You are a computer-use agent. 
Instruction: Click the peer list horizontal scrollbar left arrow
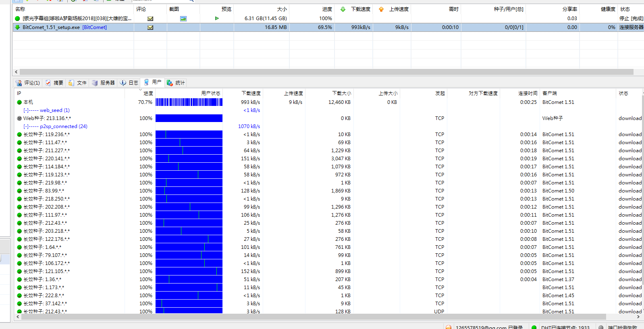pos(17,317)
